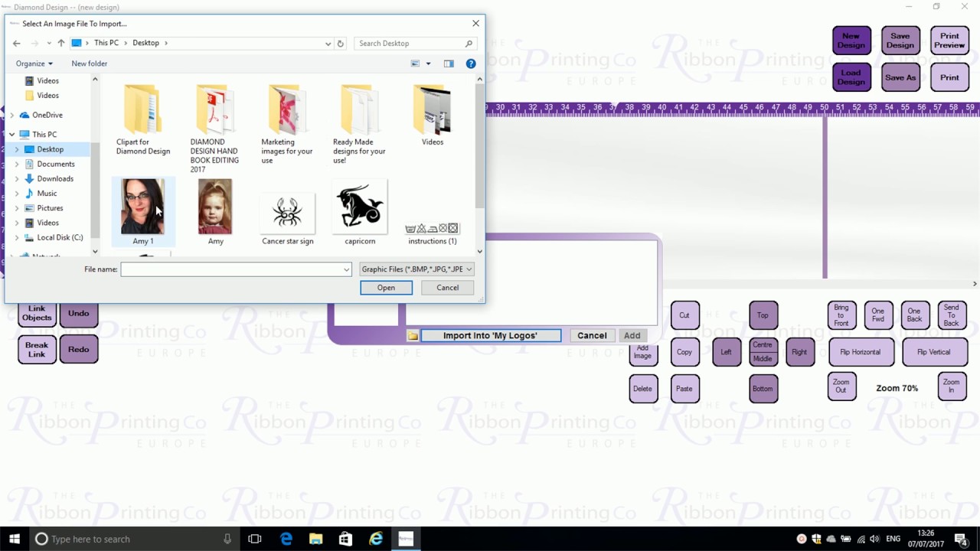Open File Explorer from the taskbar
Image resolution: width=980 pixels, height=551 pixels.
(x=315, y=539)
